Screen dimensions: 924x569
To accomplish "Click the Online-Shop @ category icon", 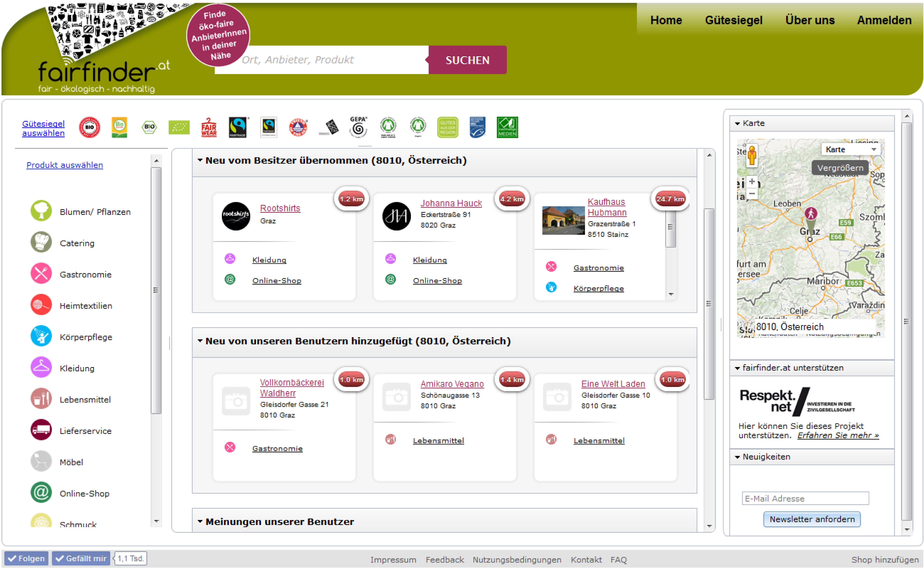I will [41, 493].
